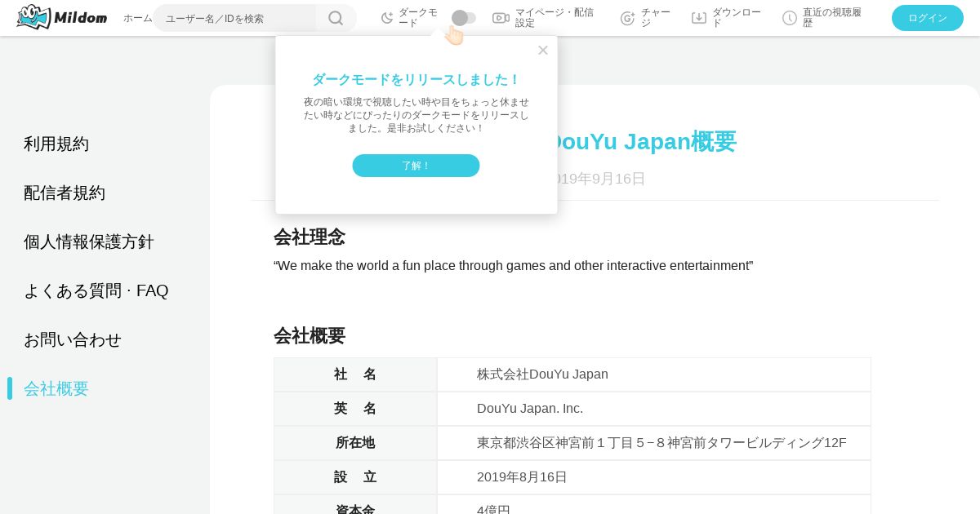Screen dimensions: 980x514
Task: Close the dark mode announcement popup
Action: click(x=543, y=50)
